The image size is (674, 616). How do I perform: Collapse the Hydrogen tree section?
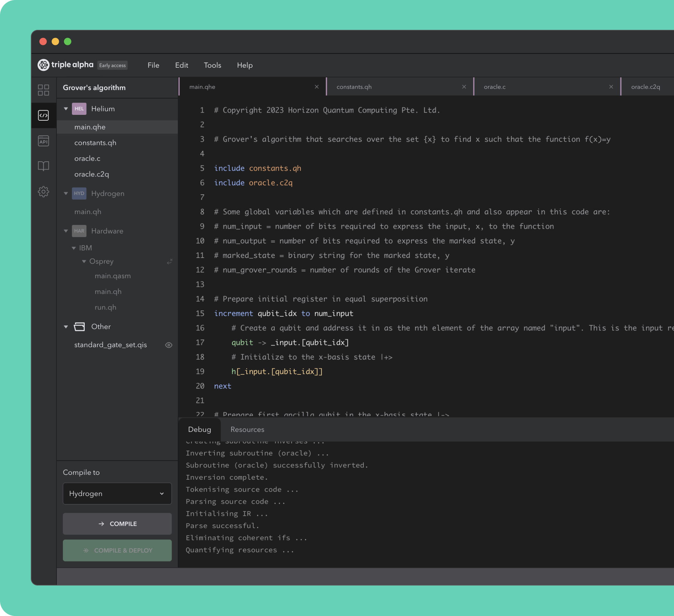66,193
